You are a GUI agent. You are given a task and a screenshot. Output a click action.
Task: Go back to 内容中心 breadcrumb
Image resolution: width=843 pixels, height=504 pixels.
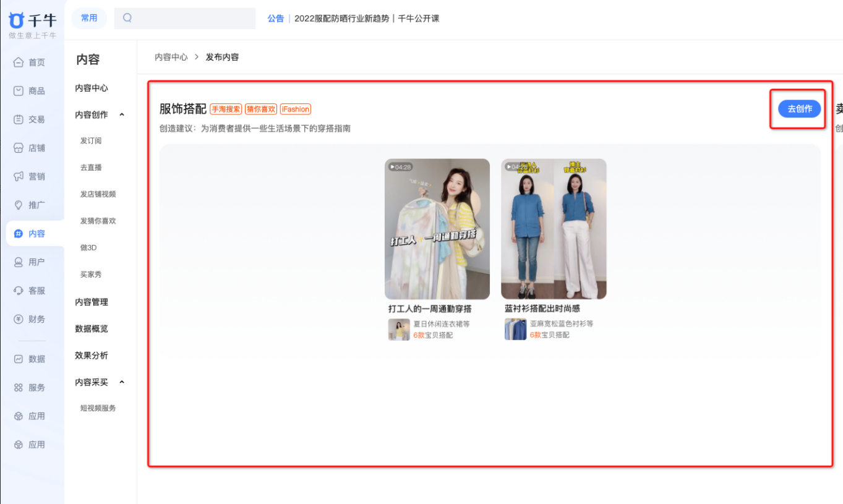tap(171, 57)
